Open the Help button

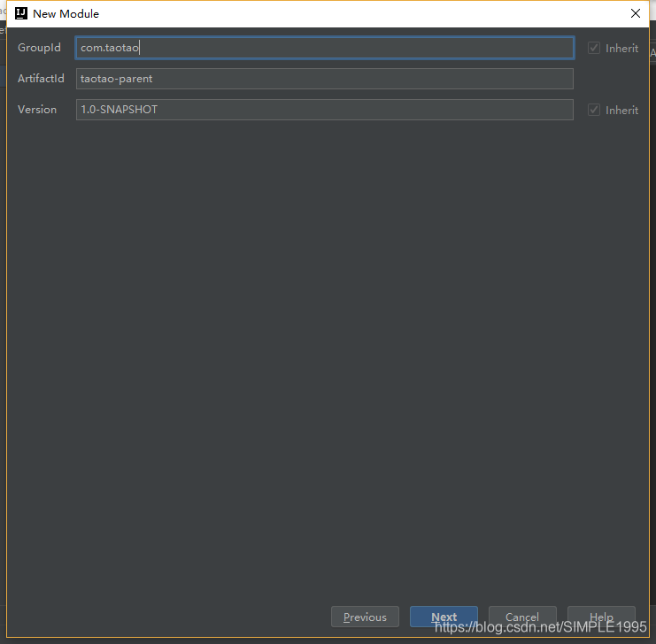[x=601, y=617]
